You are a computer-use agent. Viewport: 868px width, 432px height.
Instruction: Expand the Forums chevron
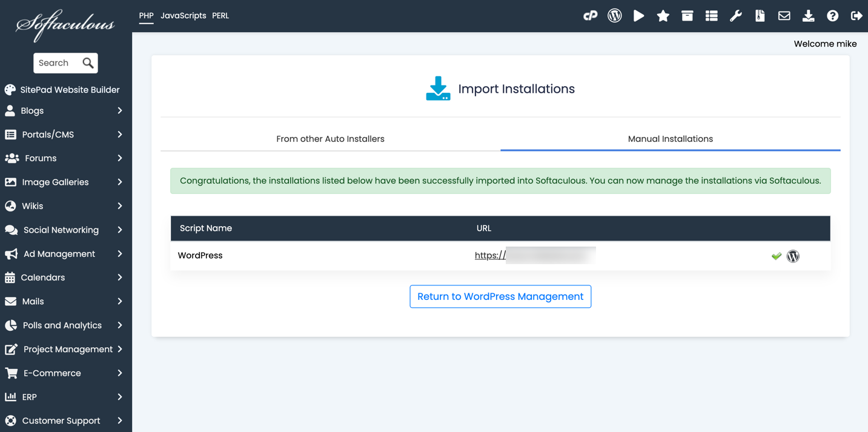point(120,158)
